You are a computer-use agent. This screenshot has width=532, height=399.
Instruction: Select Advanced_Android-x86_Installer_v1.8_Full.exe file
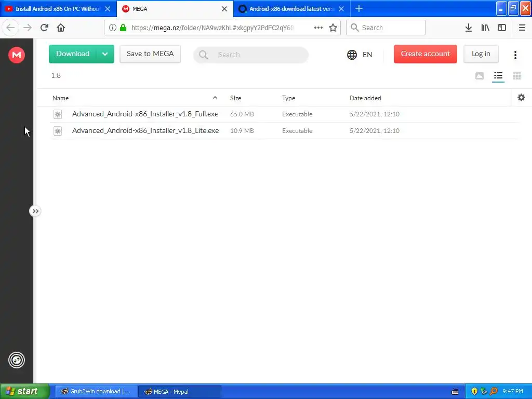pos(145,114)
